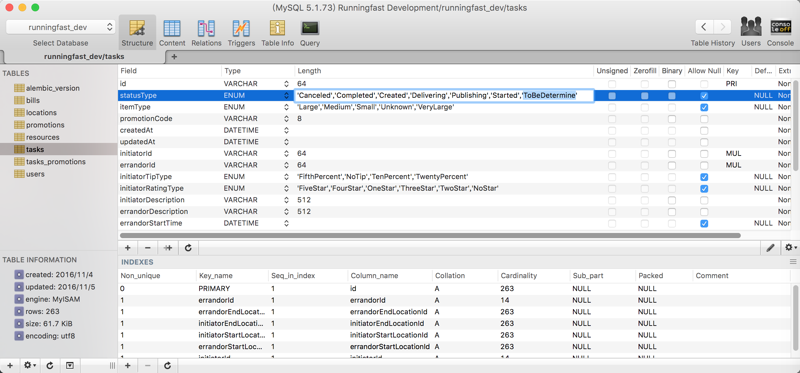Select the updatedAt field row
Screen dimensions: 800x373
(454, 142)
